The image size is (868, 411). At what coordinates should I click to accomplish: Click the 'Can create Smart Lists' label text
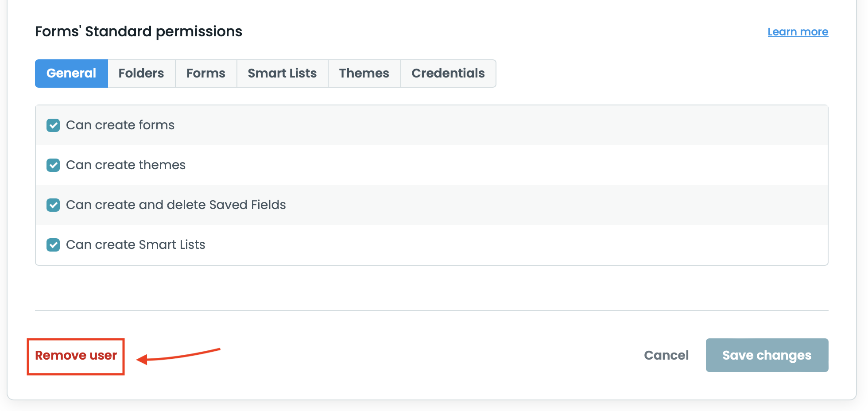coord(136,245)
